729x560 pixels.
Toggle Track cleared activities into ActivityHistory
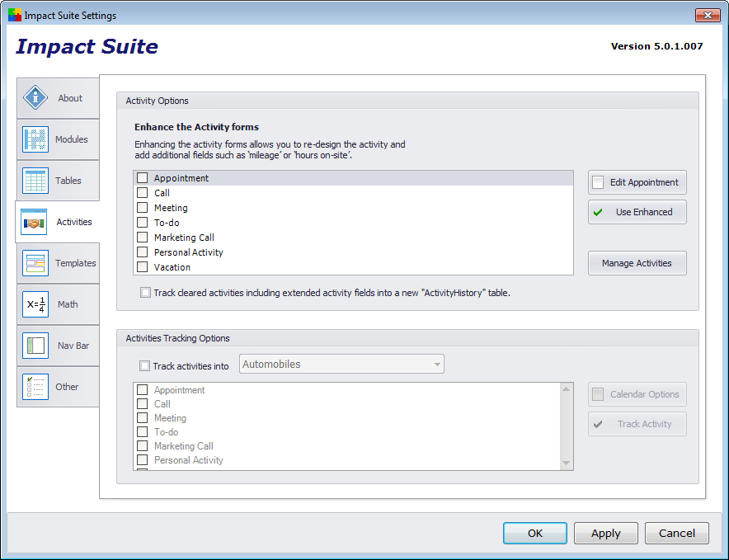point(145,293)
